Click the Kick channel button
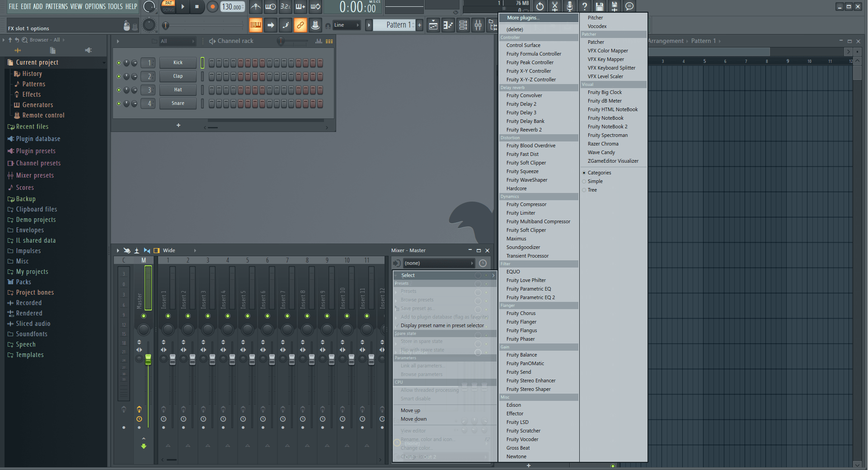868x470 pixels. pos(178,63)
